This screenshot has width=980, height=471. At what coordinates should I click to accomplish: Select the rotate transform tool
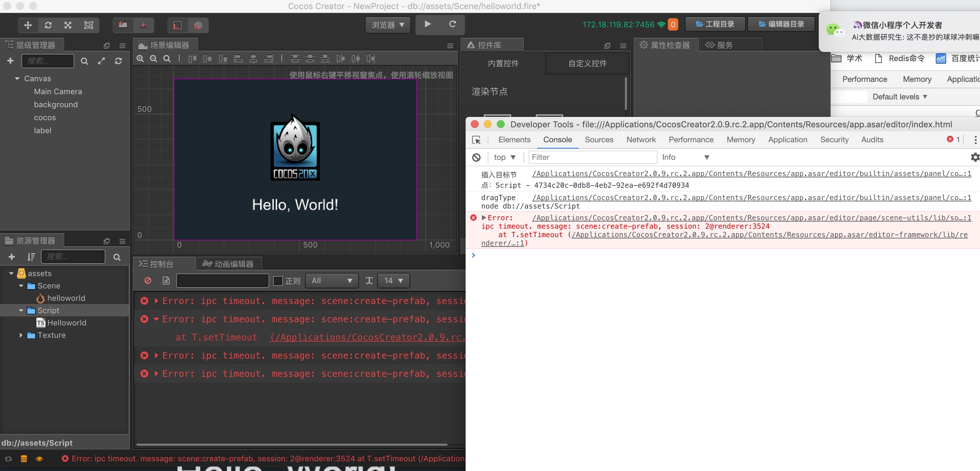(x=48, y=25)
